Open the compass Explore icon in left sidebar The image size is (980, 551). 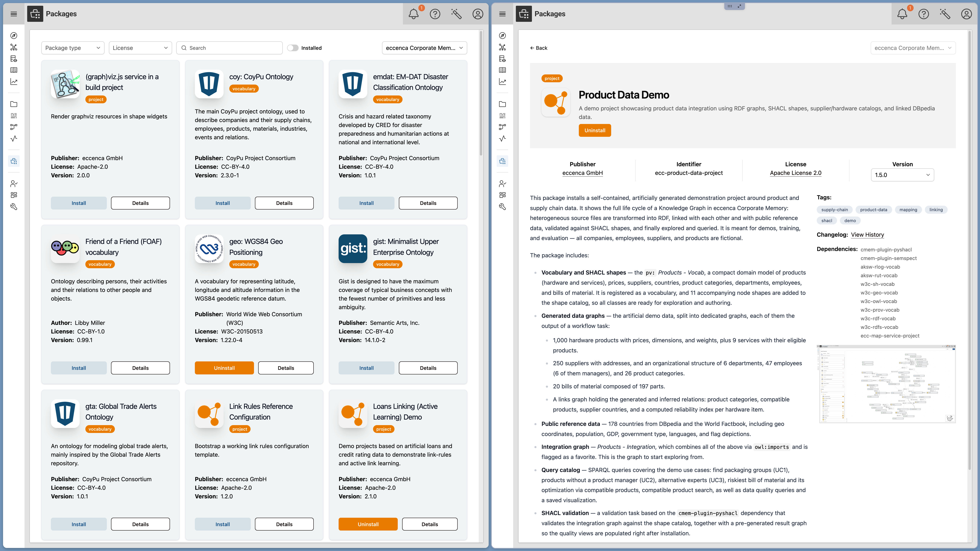[14, 36]
